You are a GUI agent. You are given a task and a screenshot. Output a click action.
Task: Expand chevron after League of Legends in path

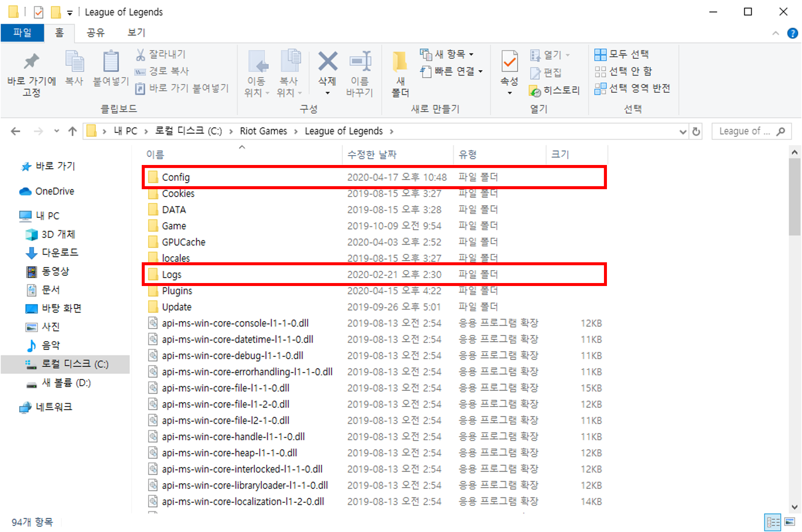click(x=391, y=131)
